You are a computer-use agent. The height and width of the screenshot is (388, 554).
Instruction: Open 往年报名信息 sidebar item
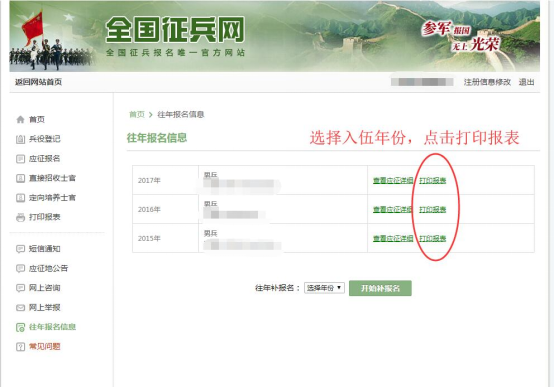pos(52,327)
